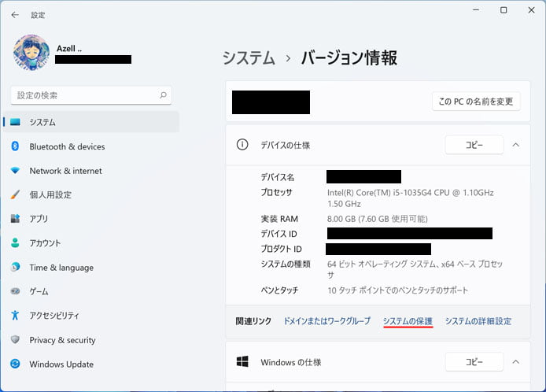Viewport: 546px width, 392px height.
Task: Click the Bluetooth icon in sidebar
Action: point(15,146)
